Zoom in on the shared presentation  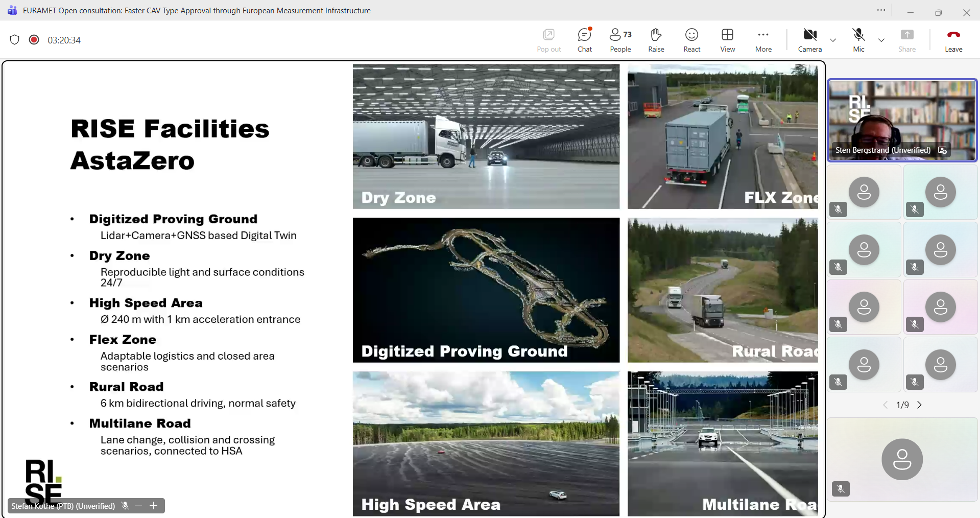click(154, 506)
